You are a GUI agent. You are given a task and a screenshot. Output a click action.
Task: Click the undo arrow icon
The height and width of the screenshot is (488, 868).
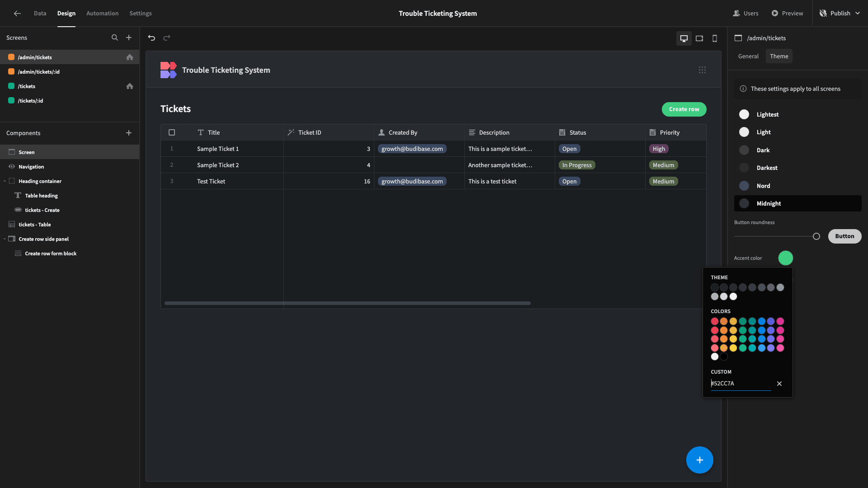click(x=151, y=38)
